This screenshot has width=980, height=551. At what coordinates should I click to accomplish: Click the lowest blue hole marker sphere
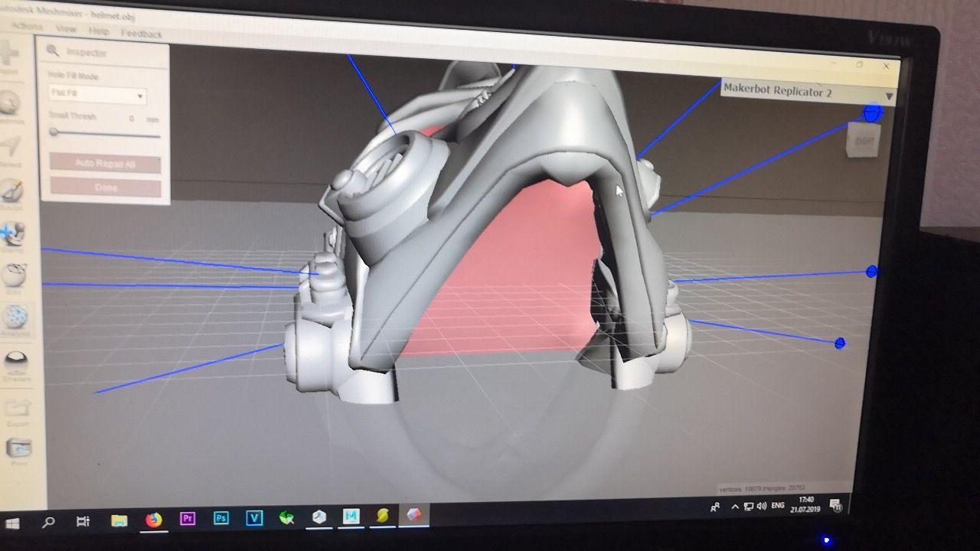tap(840, 343)
